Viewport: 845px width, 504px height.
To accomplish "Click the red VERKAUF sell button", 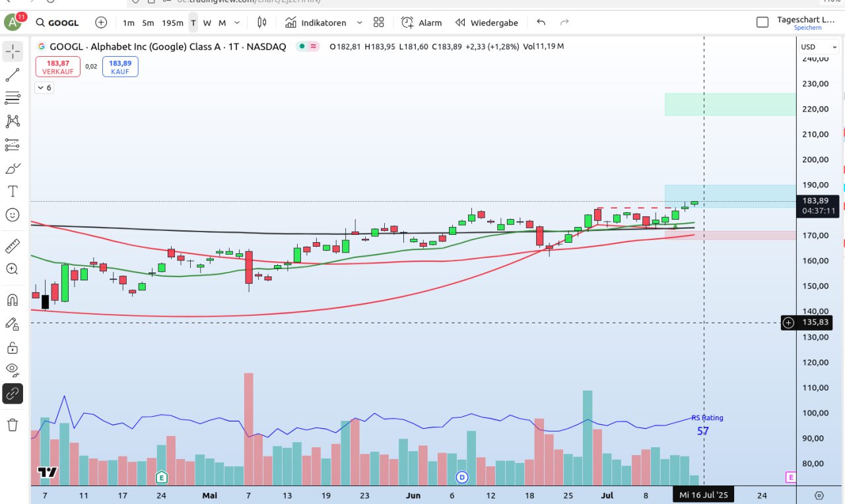I will tap(58, 67).
